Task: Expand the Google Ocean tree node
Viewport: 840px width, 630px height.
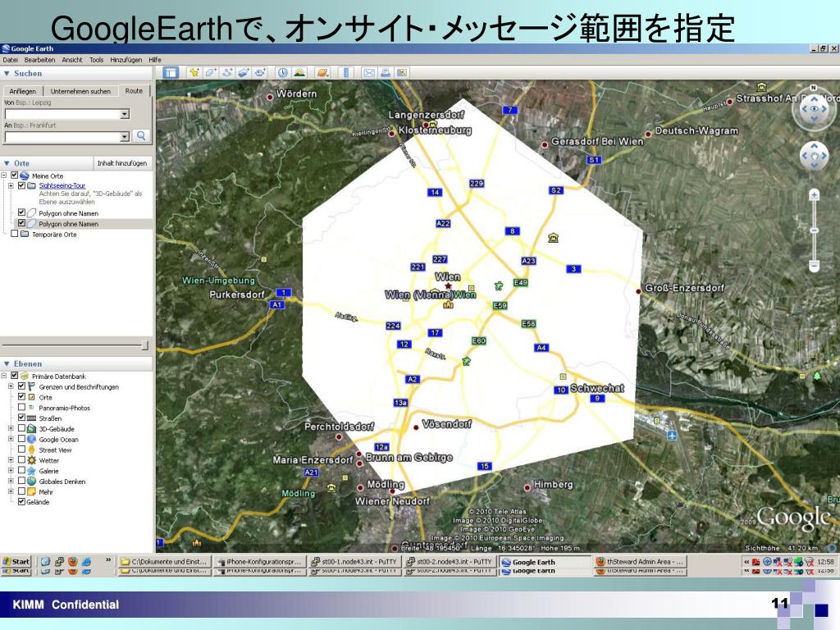Action: coord(11,439)
